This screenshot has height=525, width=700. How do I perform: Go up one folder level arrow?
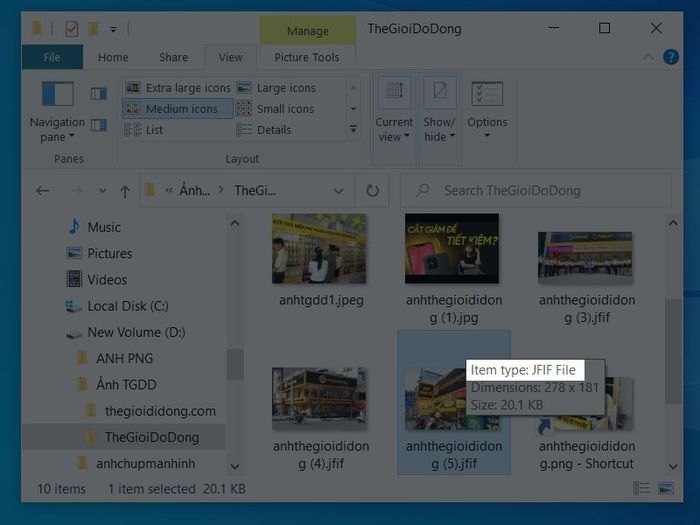point(125,191)
